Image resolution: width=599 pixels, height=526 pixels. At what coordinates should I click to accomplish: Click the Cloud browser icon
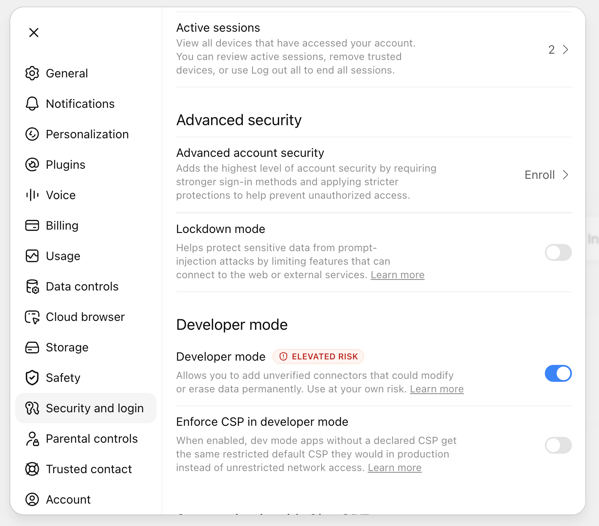pyautogui.click(x=32, y=317)
